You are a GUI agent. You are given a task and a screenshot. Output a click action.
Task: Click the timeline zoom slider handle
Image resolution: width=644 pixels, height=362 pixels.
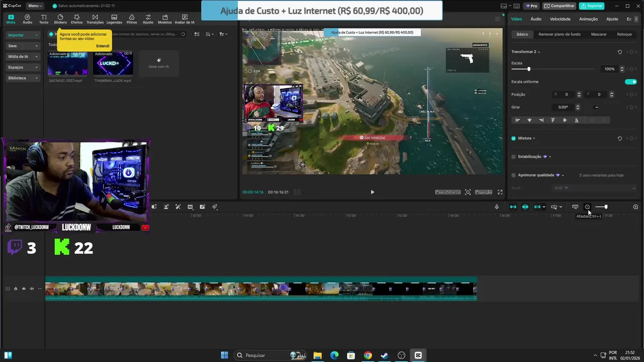pos(606,207)
